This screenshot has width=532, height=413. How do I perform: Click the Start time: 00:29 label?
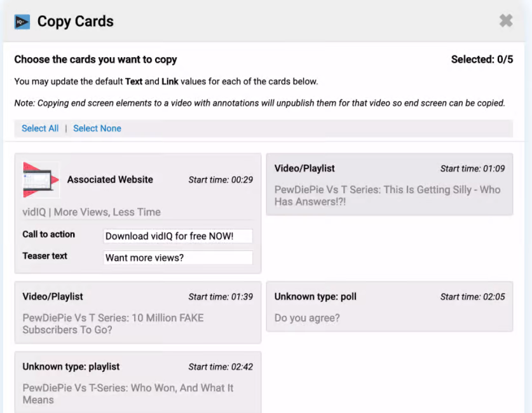pos(221,180)
